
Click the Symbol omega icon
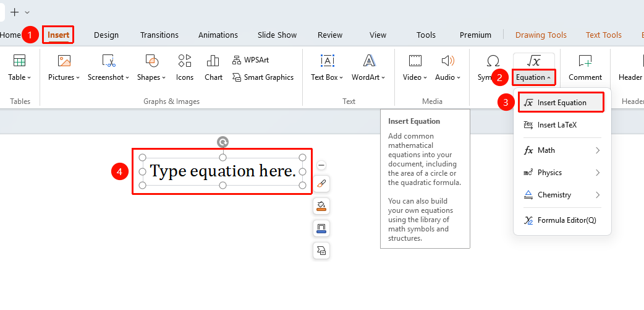[x=493, y=61]
